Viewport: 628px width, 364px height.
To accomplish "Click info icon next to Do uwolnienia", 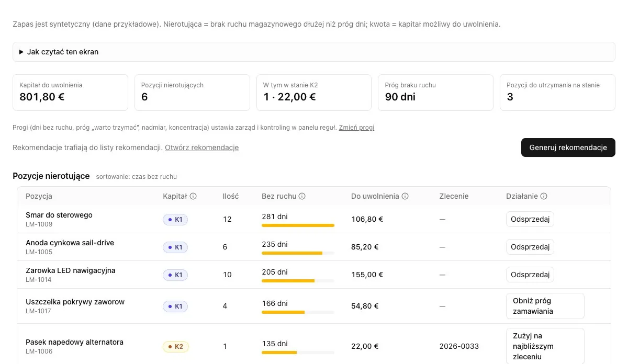I will click(x=405, y=197).
